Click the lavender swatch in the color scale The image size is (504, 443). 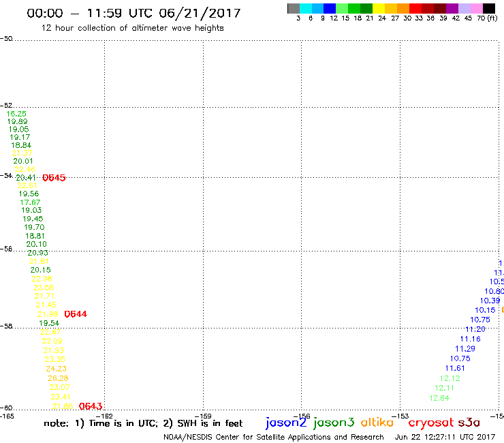click(x=464, y=8)
